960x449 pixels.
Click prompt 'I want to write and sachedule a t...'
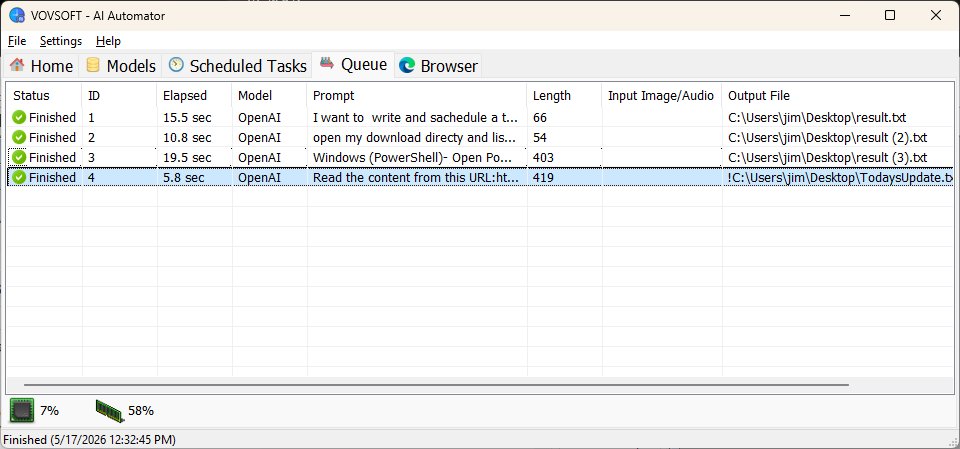pyautogui.click(x=416, y=118)
